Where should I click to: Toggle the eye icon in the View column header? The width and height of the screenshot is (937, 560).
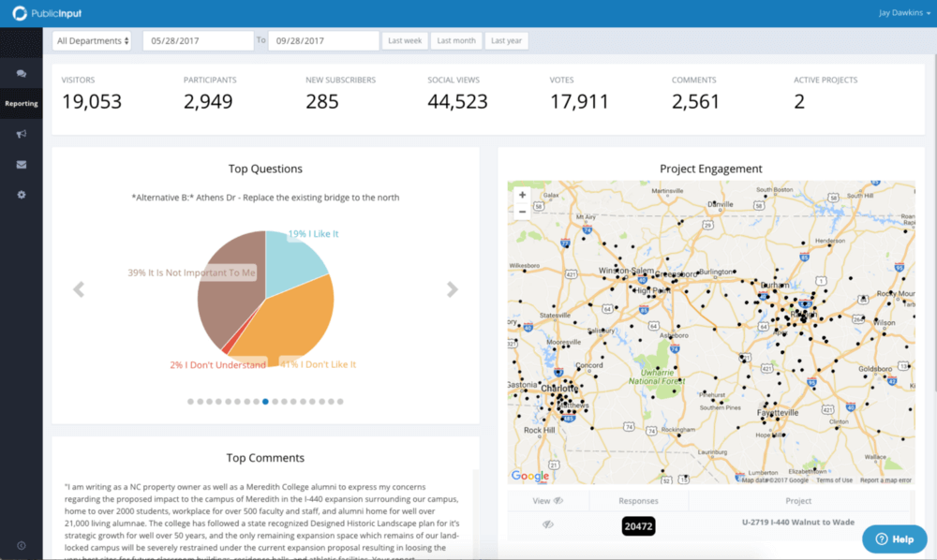click(x=559, y=500)
